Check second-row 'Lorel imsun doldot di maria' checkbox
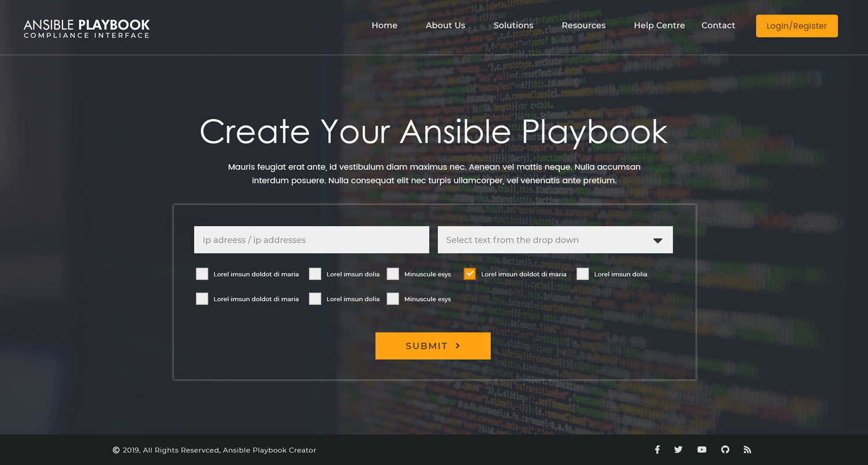 tap(202, 299)
